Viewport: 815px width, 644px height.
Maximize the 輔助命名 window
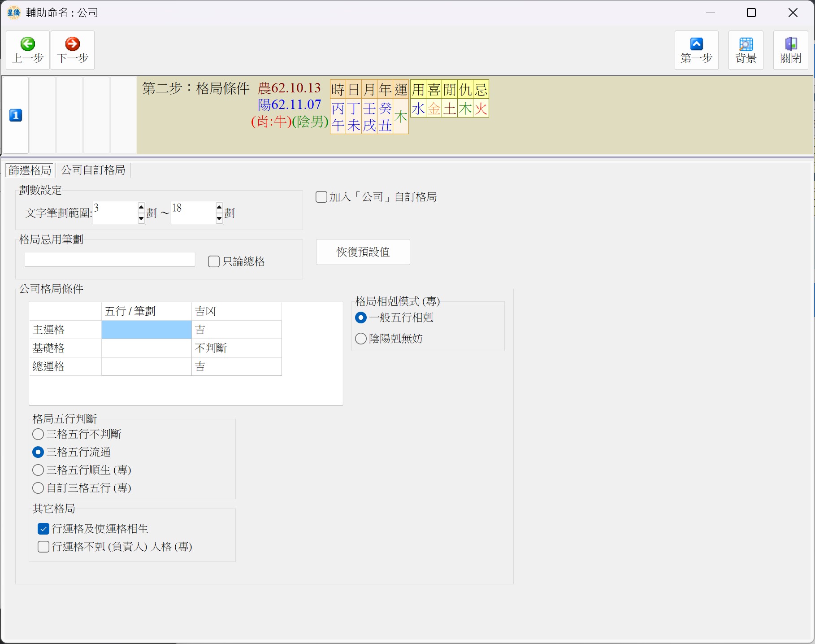coord(751,13)
